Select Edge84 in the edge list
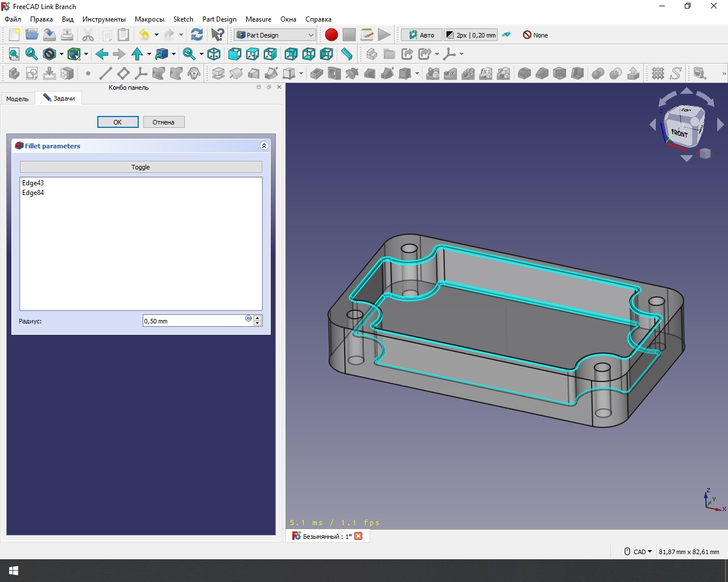Image resolution: width=728 pixels, height=582 pixels. click(x=33, y=193)
